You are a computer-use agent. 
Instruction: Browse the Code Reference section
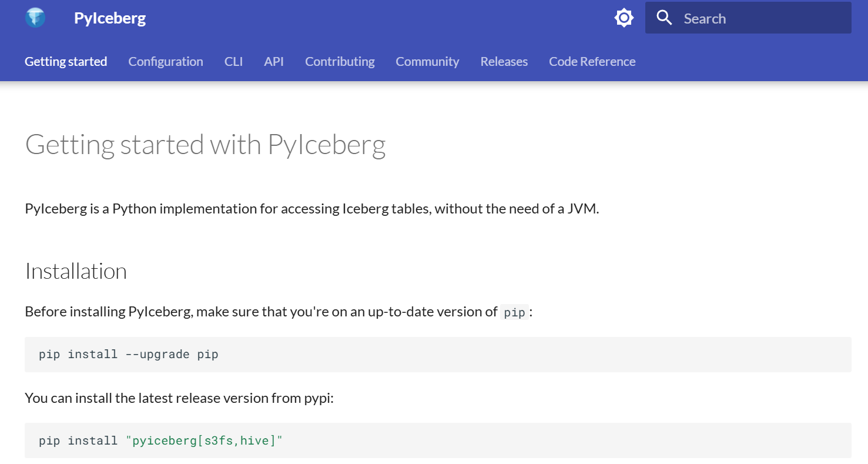click(x=592, y=61)
